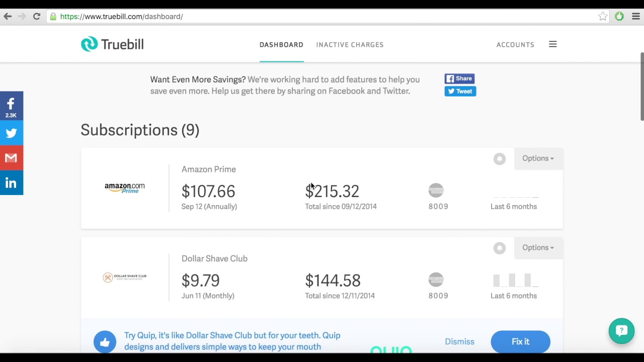Screen dimensions: 644x362
Task: Open the Chrome menu
Action: [636, 17]
